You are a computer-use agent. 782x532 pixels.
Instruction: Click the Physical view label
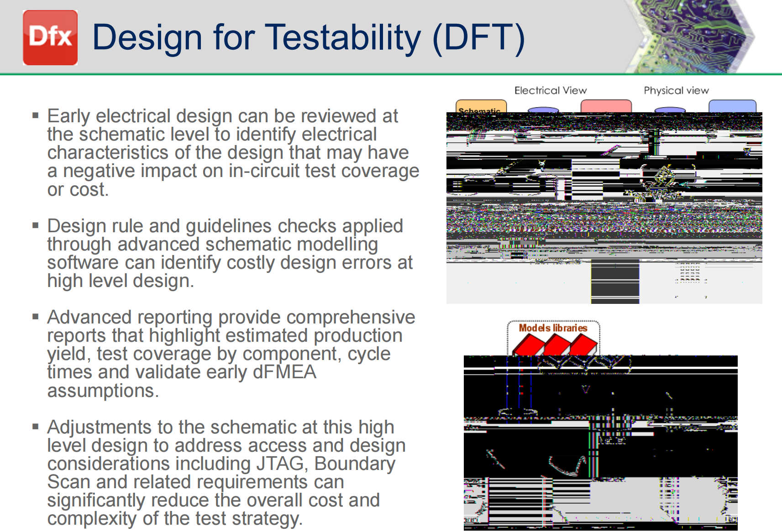click(676, 90)
